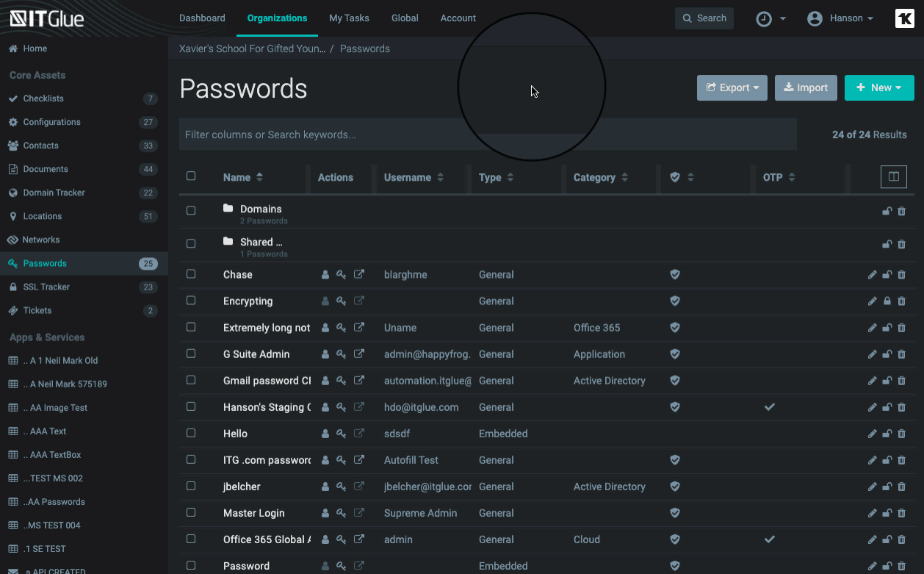This screenshot has width=924, height=574.
Task: Click the lock icon on Encrypting row
Action: point(887,301)
